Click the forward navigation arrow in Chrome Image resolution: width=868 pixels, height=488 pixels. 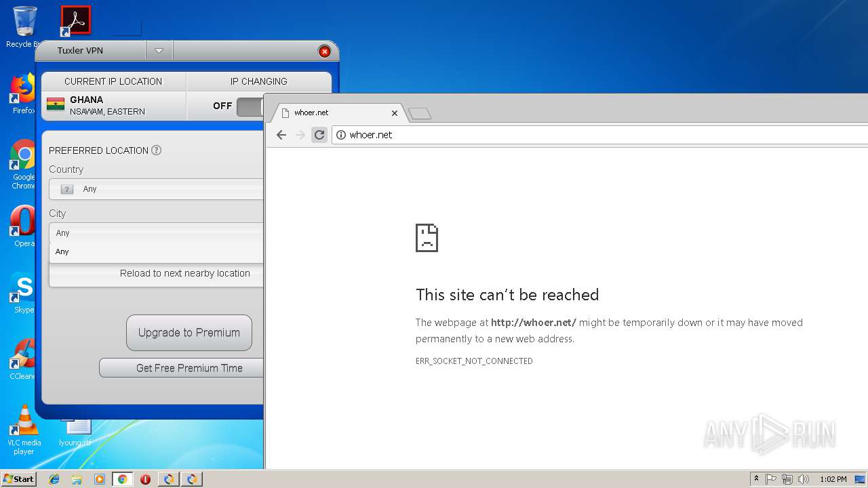(x=300, y=135)
